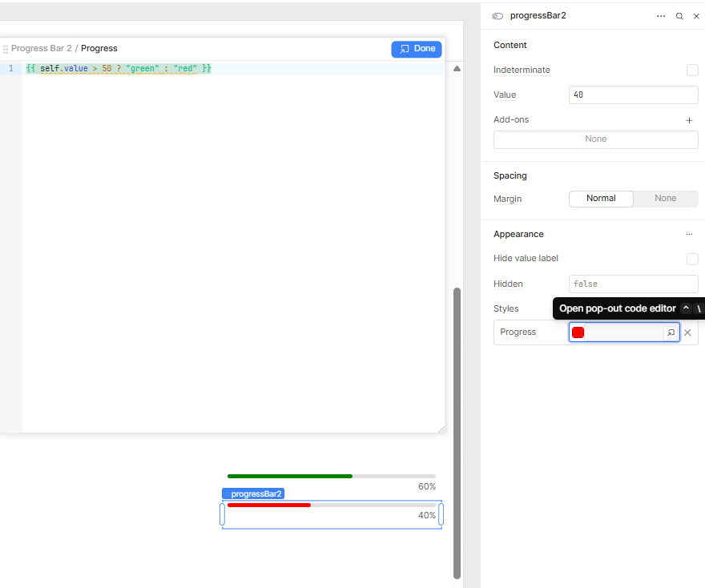Grab the drag handle of code editor popup
705x588 pixels.
pyautogui.click(x=6, y=49)
